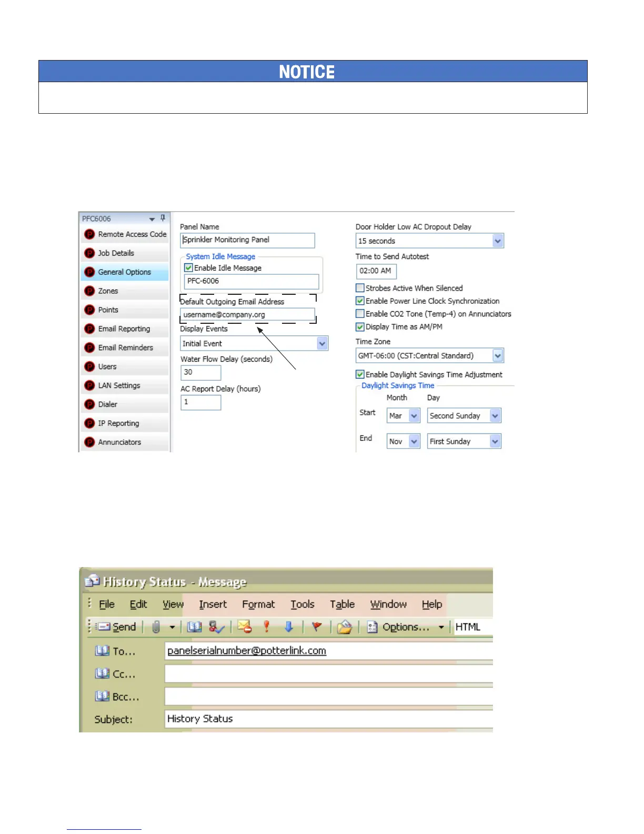Click the idle message text field PFC-6006
The width and height of the screenshot is (644, 834).
click(251, 281)
